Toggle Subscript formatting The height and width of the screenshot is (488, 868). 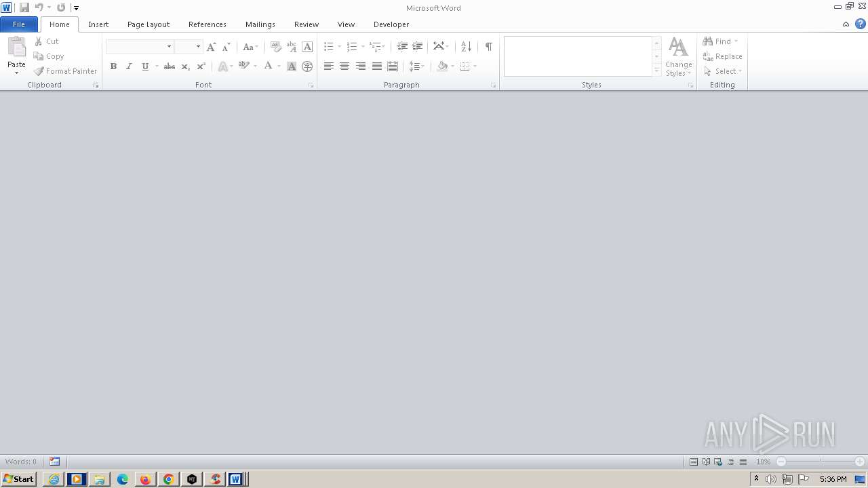pyautogui.click(x=185, y=66)
